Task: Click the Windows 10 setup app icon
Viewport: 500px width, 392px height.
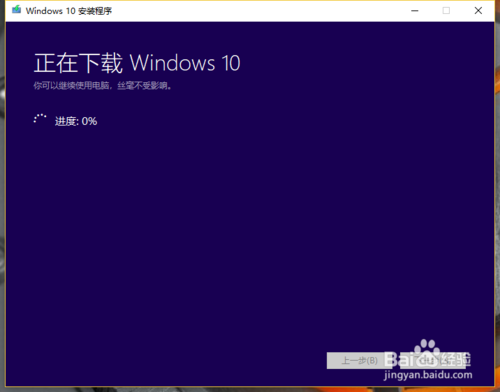Action: 16,10
